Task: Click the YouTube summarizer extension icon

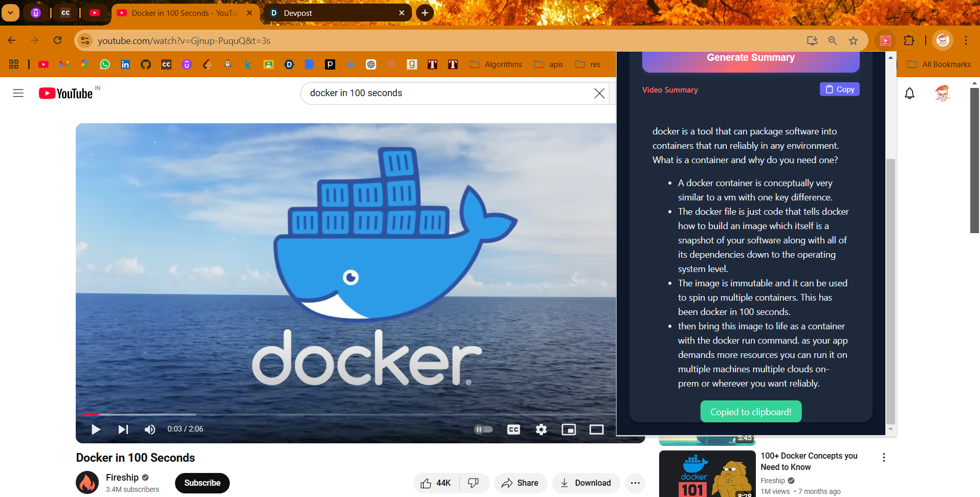Action: [885, 40]
